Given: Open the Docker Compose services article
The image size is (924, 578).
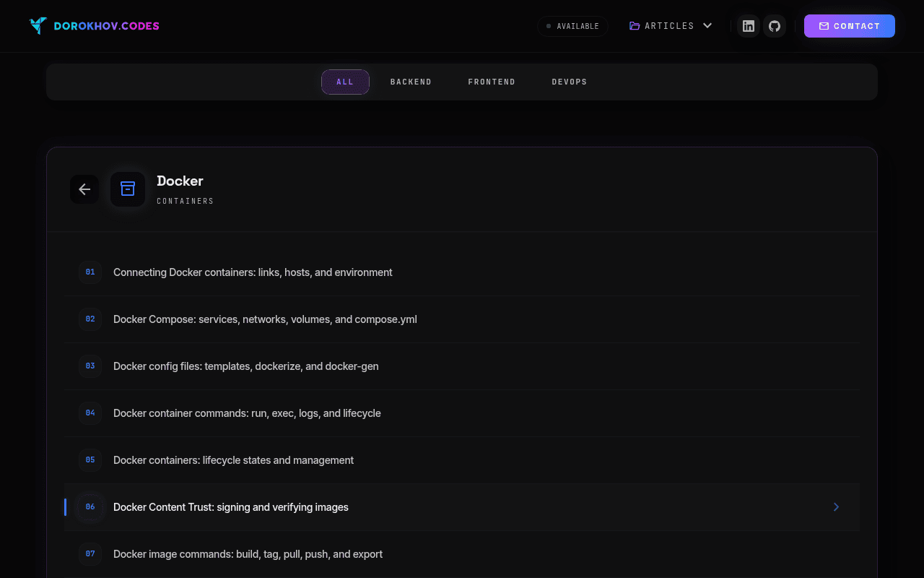Looking at the screenshot, I should [462, 319].
